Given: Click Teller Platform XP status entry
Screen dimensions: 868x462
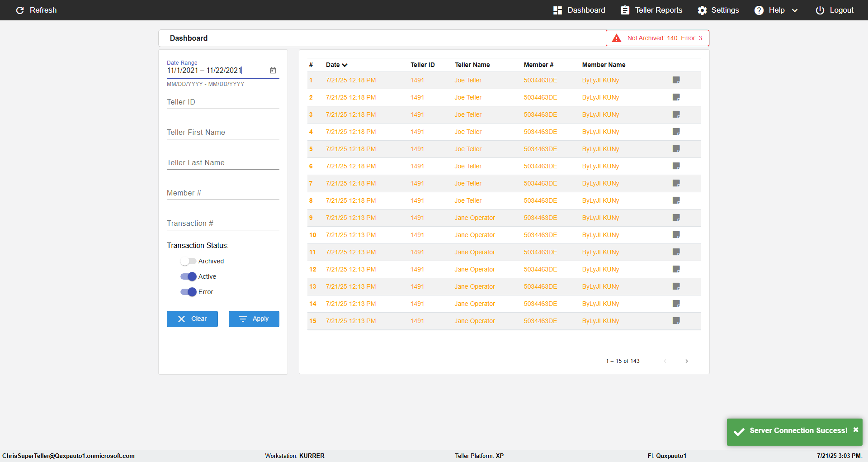Looking at the screenshot, I should tap(479, 456).
